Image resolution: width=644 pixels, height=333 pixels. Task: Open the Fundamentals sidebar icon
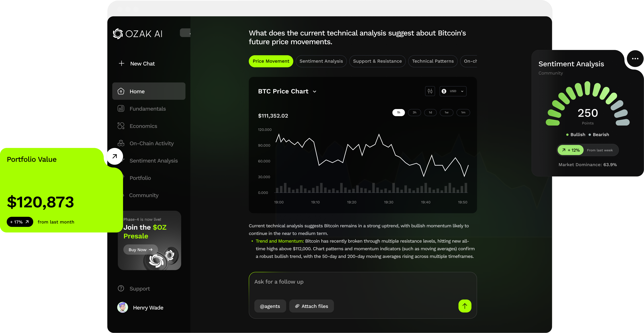click(121, 109)
